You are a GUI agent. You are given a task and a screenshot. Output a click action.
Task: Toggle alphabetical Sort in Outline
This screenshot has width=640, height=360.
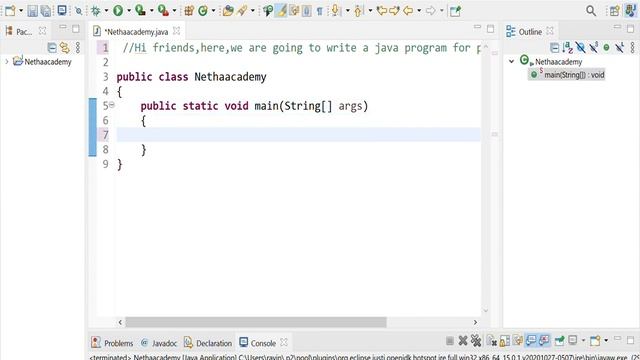coord(567,48)
